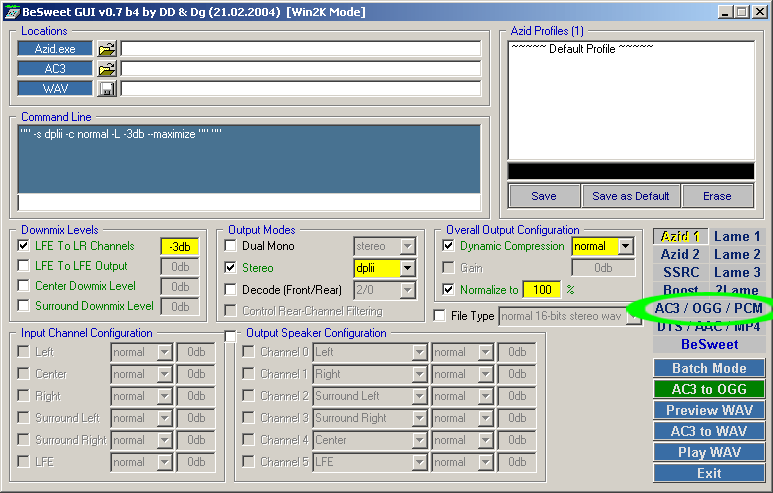Toggle LFE To LR Channels checkbox
773x493 pixels.
[x=23, y=246]
